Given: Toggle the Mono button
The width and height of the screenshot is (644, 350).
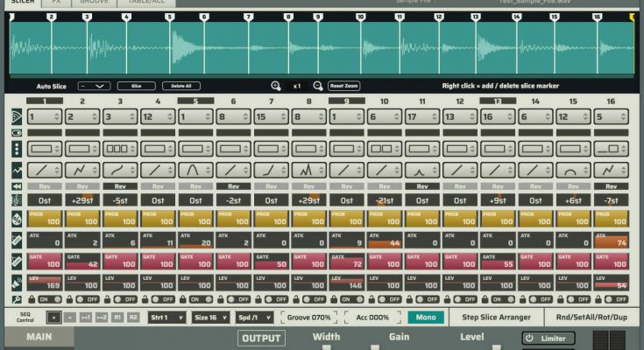Looking at the screenshot, I should point(425,318).
